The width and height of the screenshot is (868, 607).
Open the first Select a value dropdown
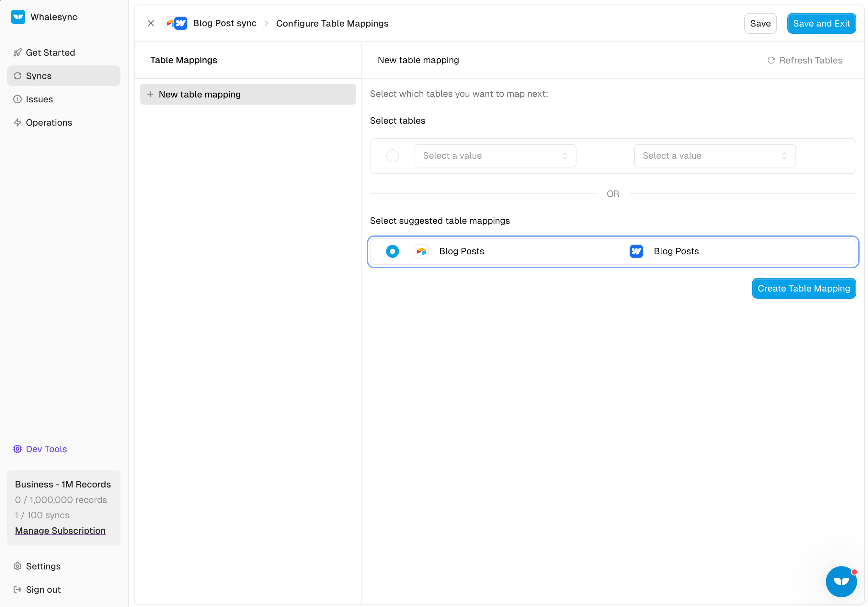[x=495, y=156]
